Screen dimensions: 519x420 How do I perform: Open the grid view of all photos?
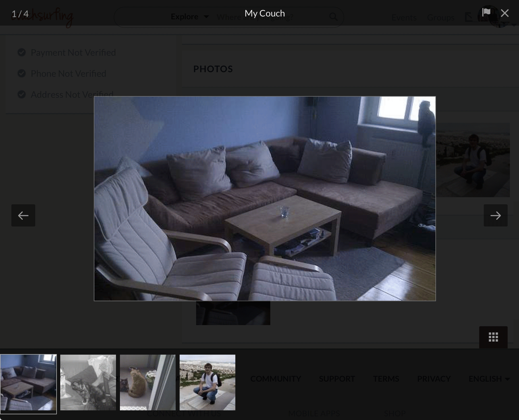(493, 337)
